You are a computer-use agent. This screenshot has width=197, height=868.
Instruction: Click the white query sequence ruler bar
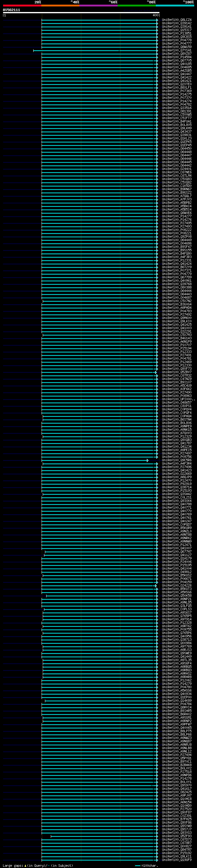click(81, 12)
